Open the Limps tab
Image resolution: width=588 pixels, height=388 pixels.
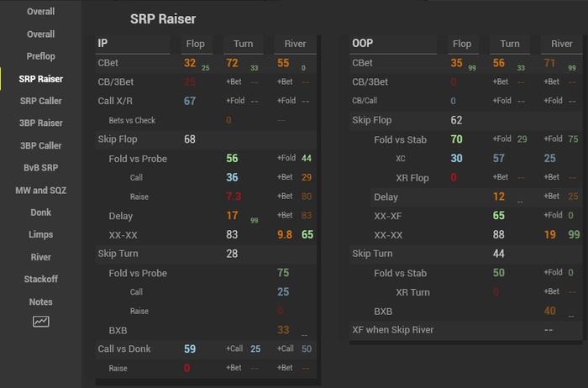pos(40,235)
